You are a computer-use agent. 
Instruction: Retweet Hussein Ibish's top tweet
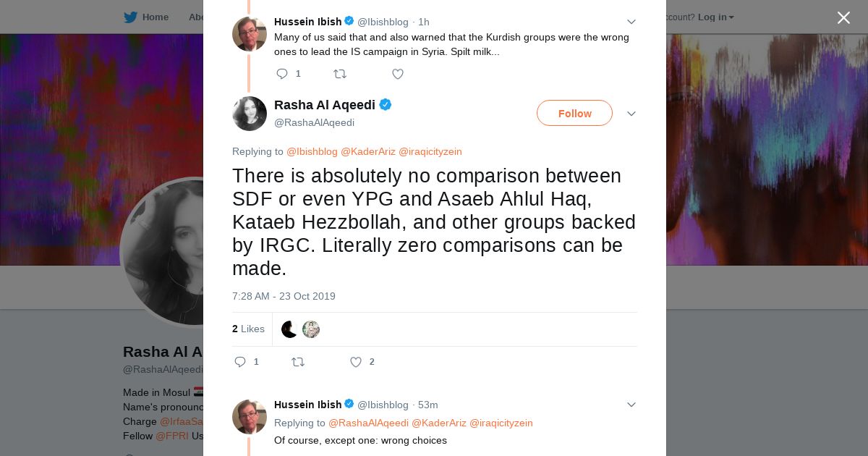[339, 74]
